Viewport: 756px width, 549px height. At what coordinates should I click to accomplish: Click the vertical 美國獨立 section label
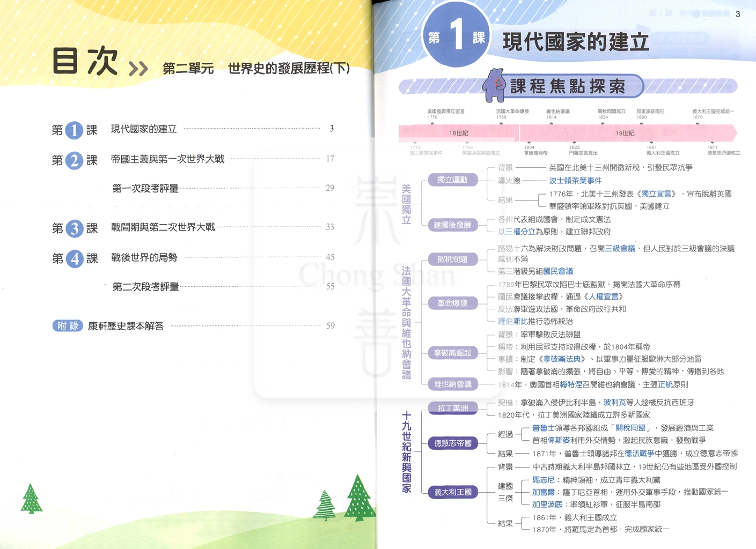tap(406, 204)
